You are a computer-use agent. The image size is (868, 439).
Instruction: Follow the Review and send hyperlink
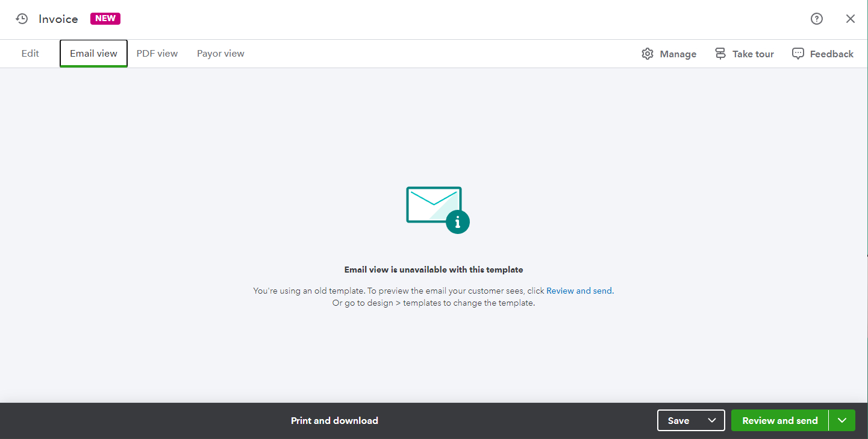pos(579,291)
